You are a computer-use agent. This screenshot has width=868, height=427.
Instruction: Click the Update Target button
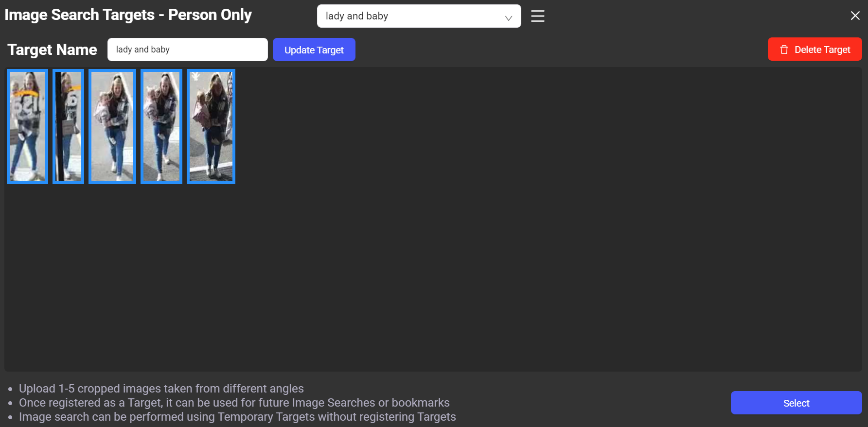(x=314, y=50)
